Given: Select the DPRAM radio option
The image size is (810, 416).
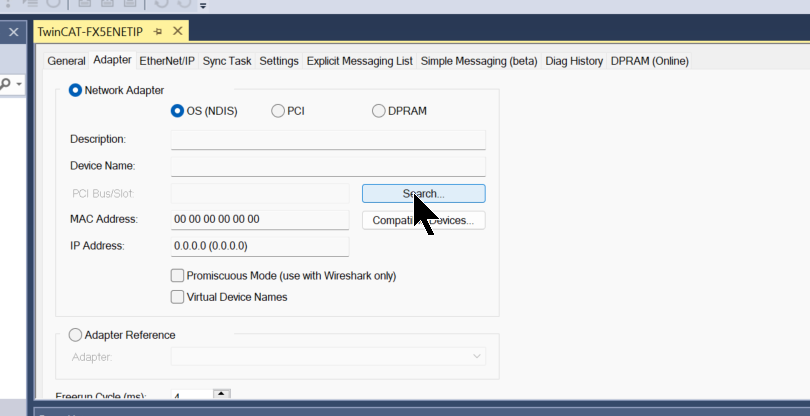Looking at the screenshot, I should [x=379, y=111].
